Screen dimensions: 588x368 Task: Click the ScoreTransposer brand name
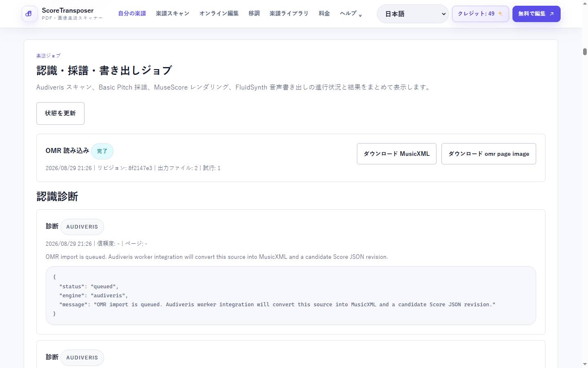(x=68, y=11)
